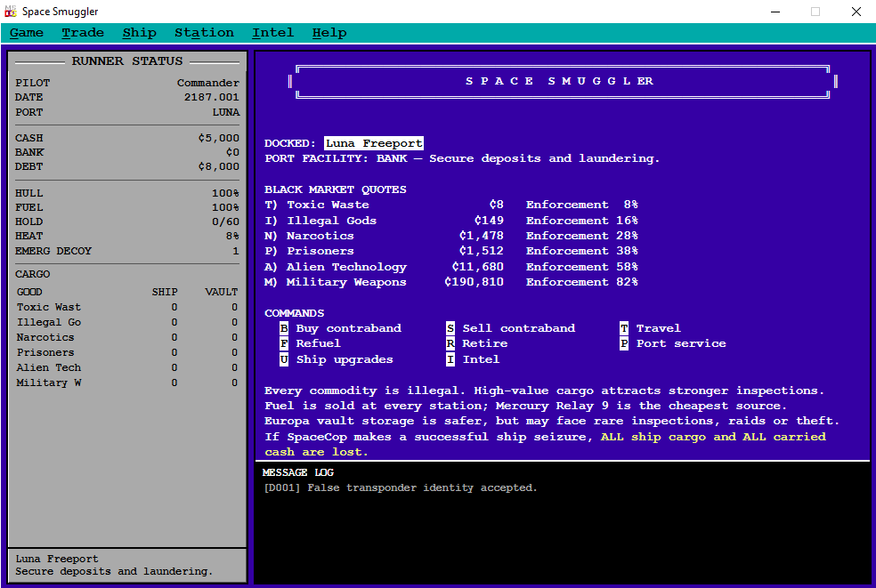
Task: Click the R key box for Retire
Action: pos(450,342)
